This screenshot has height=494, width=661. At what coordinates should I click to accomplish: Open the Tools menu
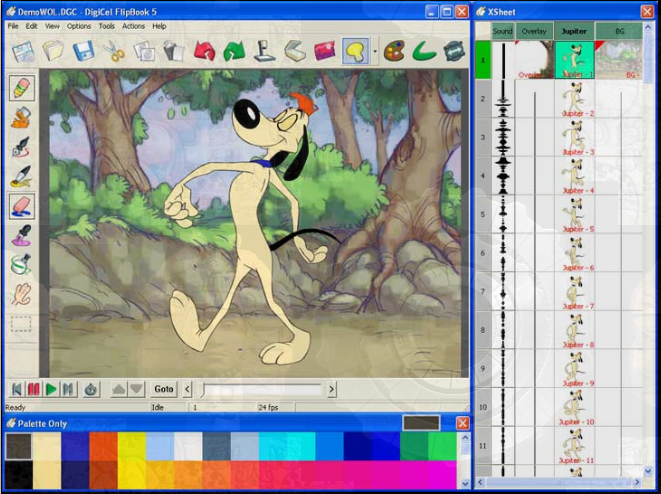(x=107, y=26)
